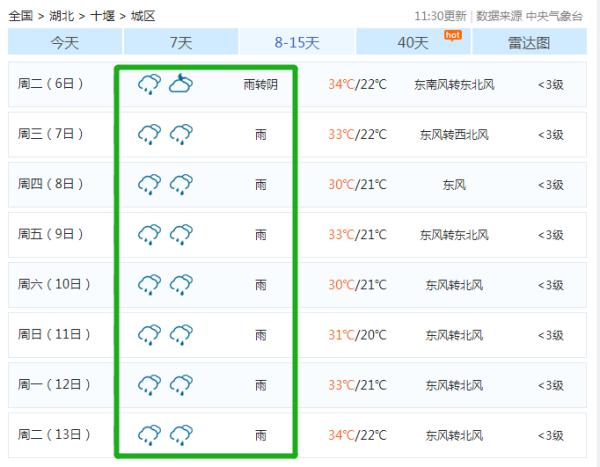Screen dimensions: 600x467
Task: Click the hot badge on 40天
Action: (x=453, y=35)
